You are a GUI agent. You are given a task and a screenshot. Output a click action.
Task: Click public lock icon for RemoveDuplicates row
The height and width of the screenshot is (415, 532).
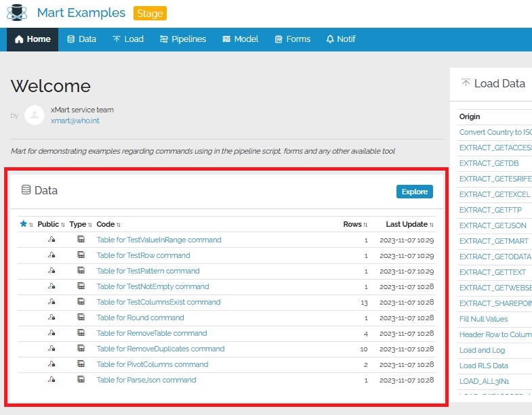click(x=52, y=348)
